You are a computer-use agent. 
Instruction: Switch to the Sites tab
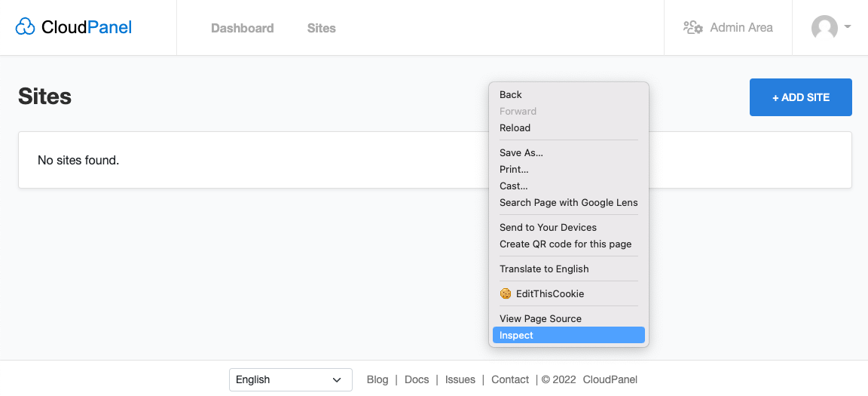pyautogui.click(x=321, y=28)
